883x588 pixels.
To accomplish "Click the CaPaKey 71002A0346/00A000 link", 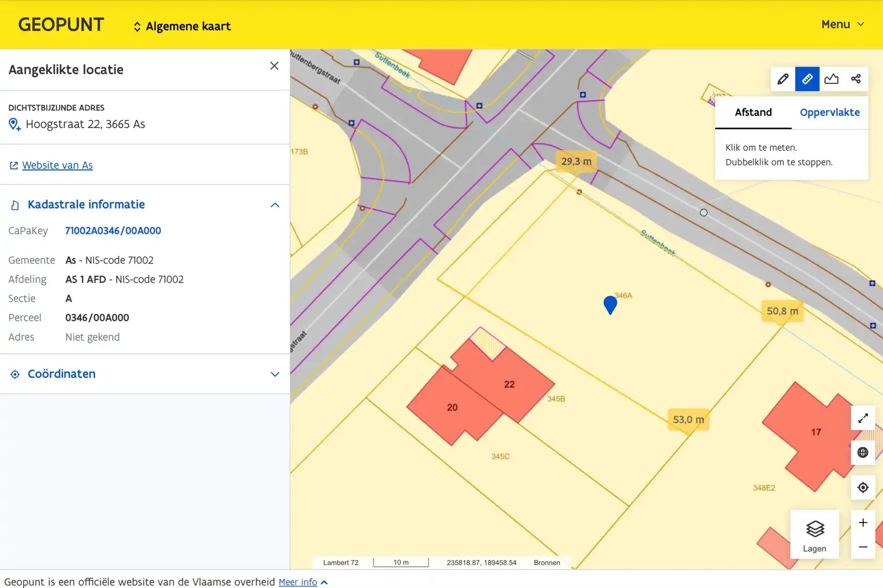I will 113,231.
